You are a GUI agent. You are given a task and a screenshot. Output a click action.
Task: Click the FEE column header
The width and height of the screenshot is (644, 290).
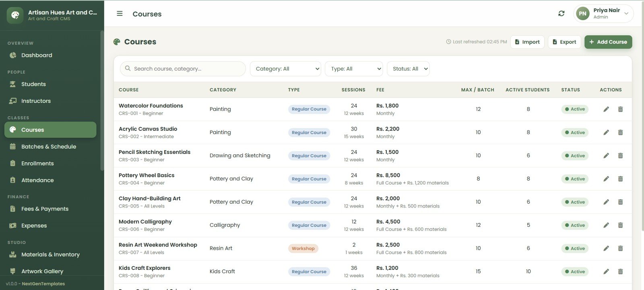[x=380, y=90]
